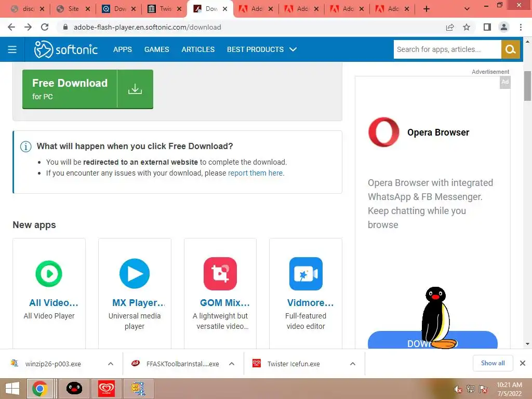This screenshot has width=532, height=399.
Task: Go forward in browser
Action: [x=28, y=27]
